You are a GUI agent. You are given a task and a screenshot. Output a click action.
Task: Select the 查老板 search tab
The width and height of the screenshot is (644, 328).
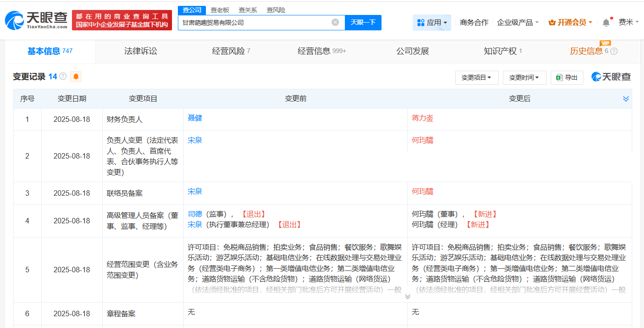point(219,10)
